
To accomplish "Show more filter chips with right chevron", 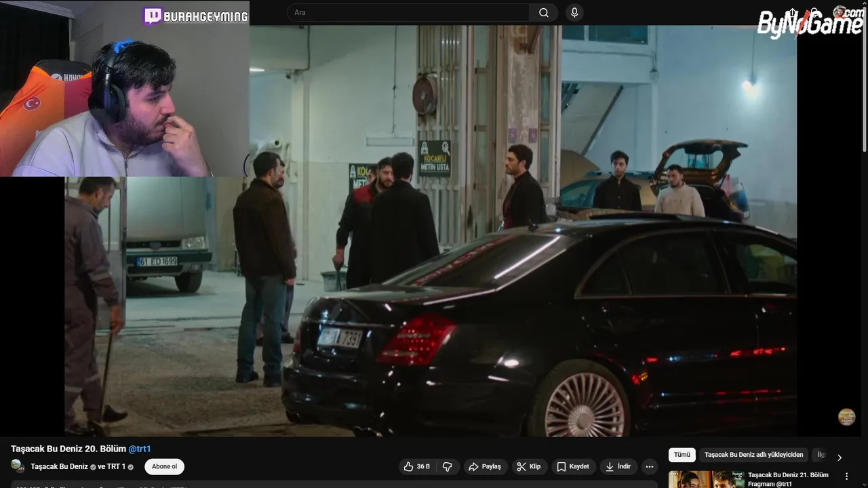I will coord(840,457).
